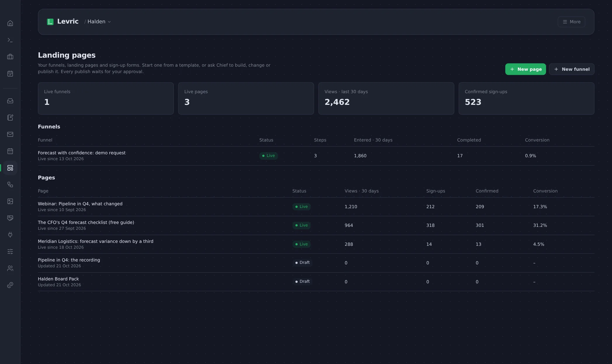Expand the Halden workspace dropdown
The image size is (612, 364).
(99, 22)
